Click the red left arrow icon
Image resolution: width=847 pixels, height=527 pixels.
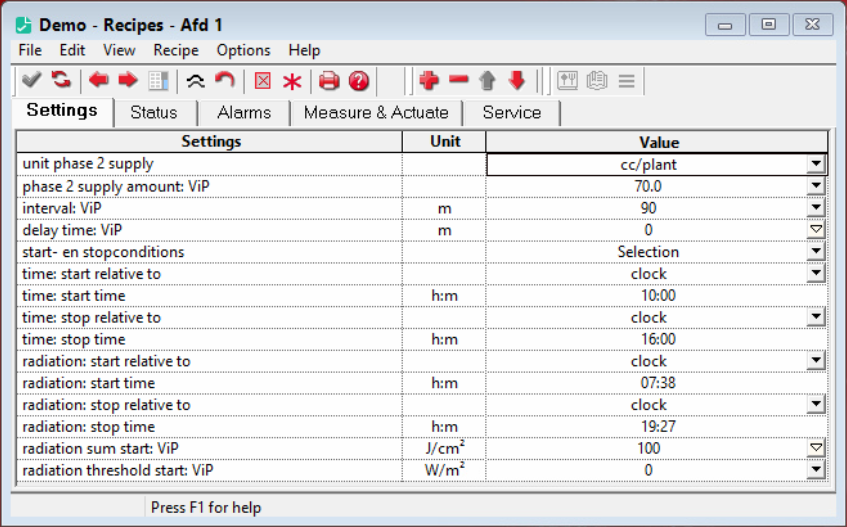[x=98, y=80]
